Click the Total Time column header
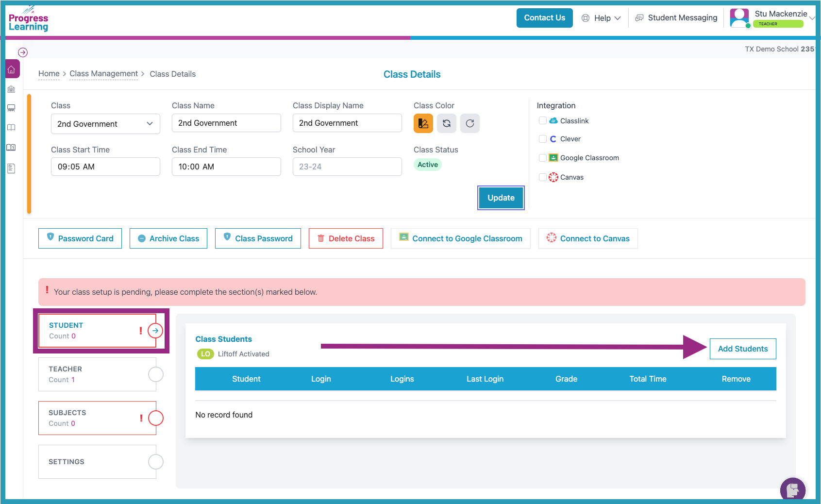 (648, 379)
